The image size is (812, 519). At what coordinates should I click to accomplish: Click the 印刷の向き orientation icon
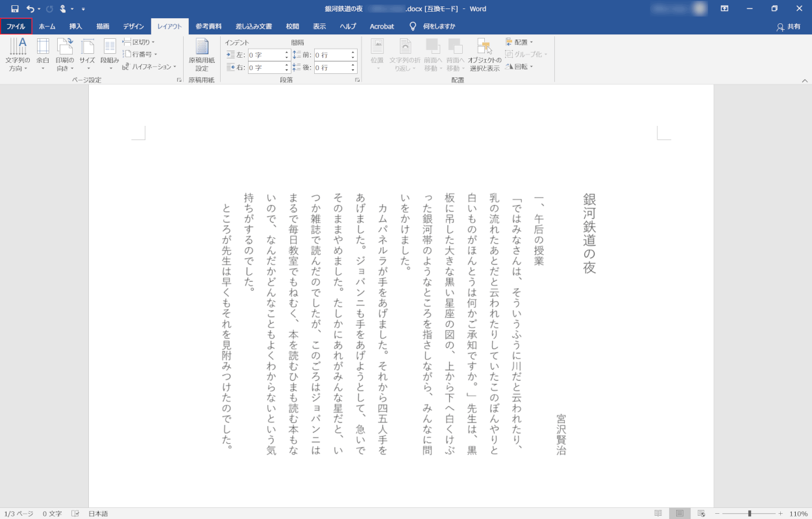[x=65, y=47]
